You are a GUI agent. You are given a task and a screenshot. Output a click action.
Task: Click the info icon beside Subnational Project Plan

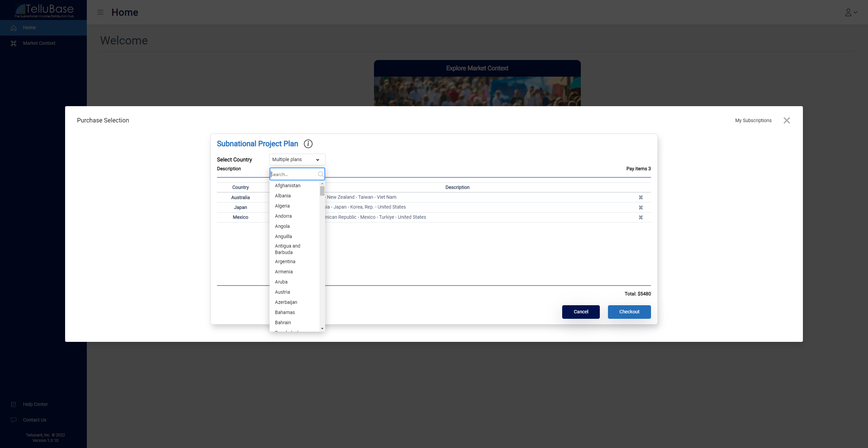(x=308, y=144)
